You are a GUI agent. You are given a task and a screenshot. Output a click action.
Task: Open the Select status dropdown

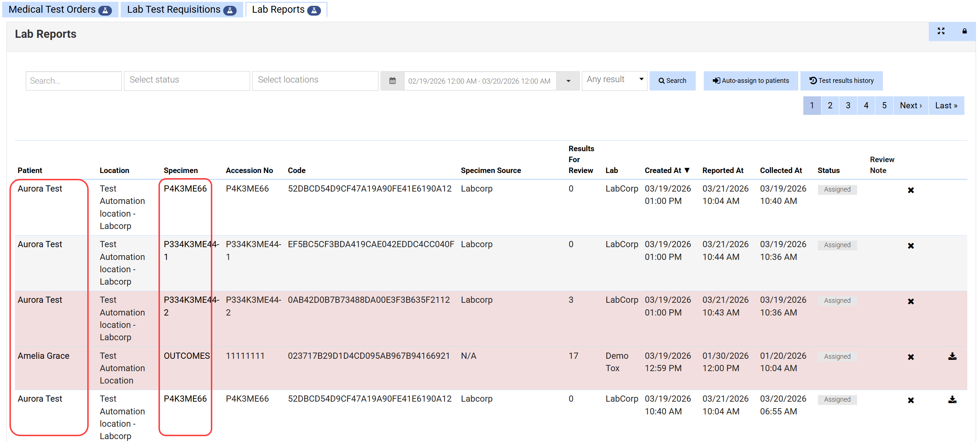186,80
